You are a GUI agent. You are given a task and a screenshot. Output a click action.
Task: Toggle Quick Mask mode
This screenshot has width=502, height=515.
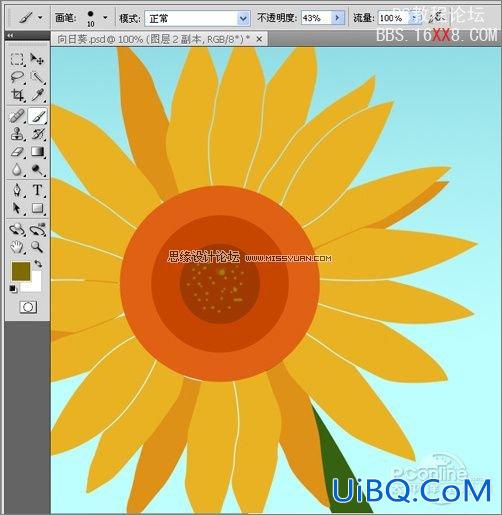coord(28,307)
